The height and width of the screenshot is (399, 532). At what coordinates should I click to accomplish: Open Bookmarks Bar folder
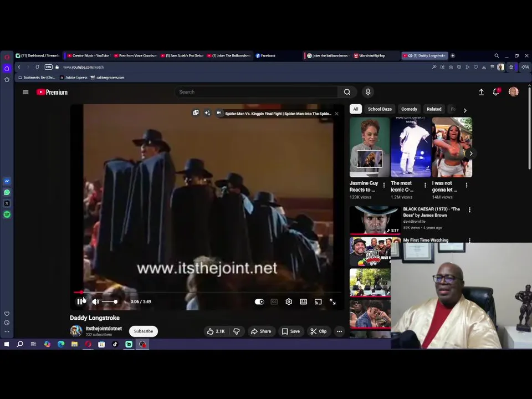[x=37, y=78]
